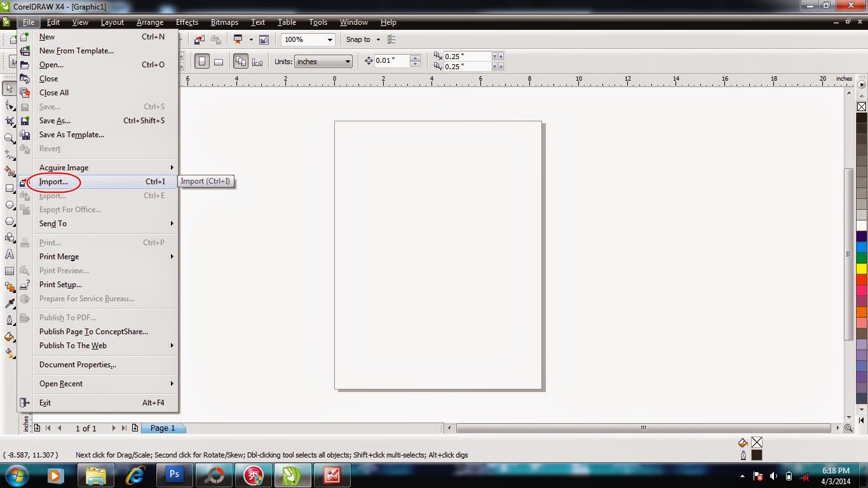868x488 pixels.
Task: Open the Units dropdown set to inches
Action: (x=323, y=62)
